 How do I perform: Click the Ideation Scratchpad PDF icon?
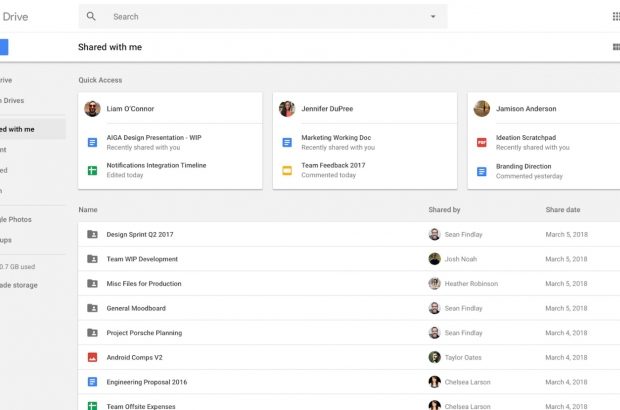481,143
